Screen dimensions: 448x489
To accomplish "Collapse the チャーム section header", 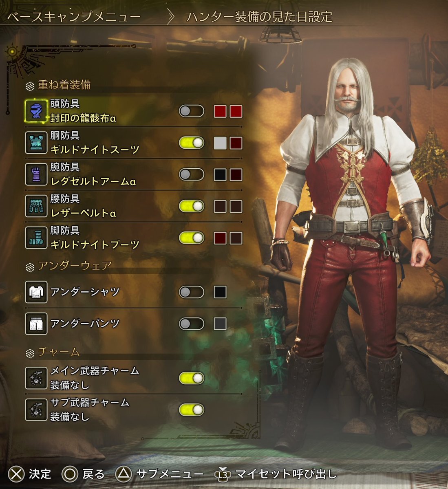I will click(53, 352).
